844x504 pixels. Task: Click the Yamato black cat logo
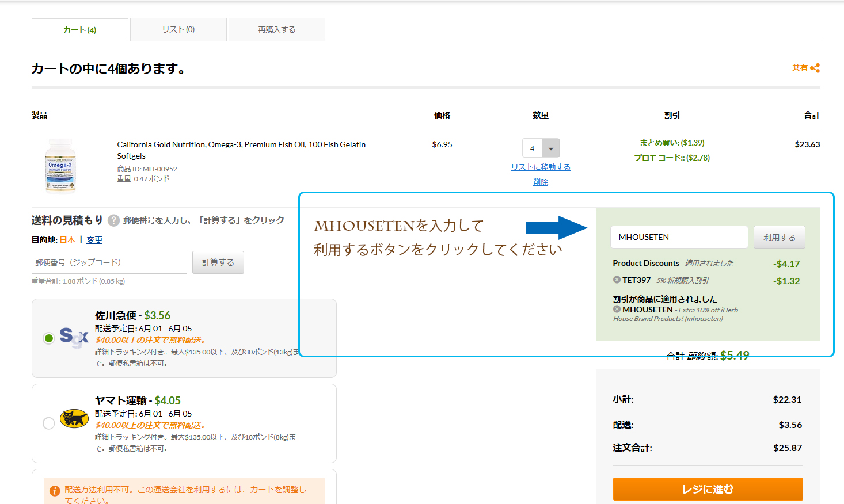click(74, 419)
